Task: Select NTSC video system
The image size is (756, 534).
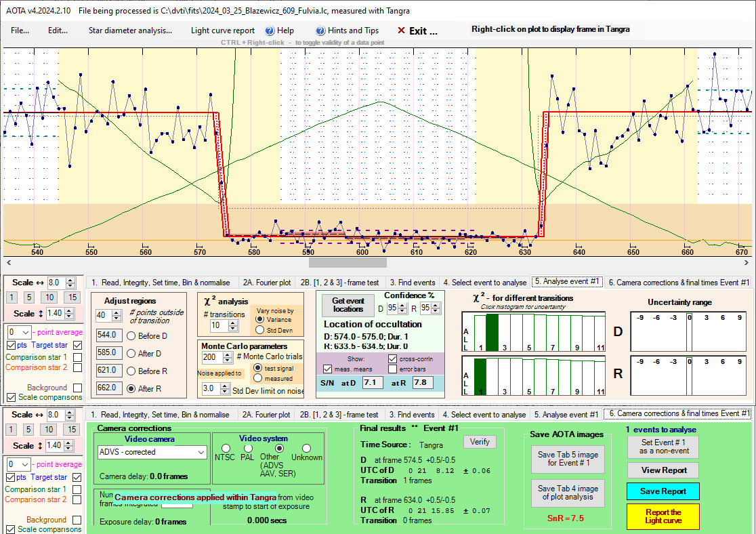Action: [x=226, y=449]
